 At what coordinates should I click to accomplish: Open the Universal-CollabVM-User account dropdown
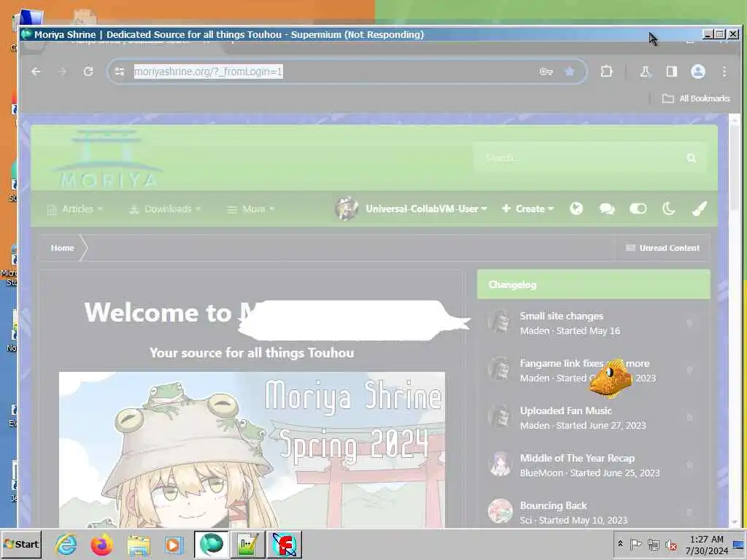426,209
